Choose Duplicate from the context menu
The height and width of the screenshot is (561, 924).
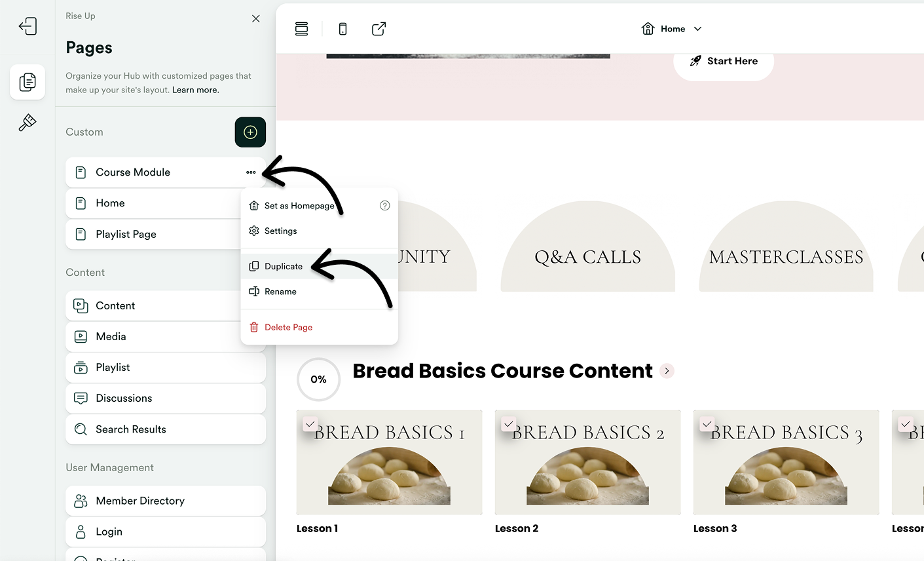pos(284,266)
